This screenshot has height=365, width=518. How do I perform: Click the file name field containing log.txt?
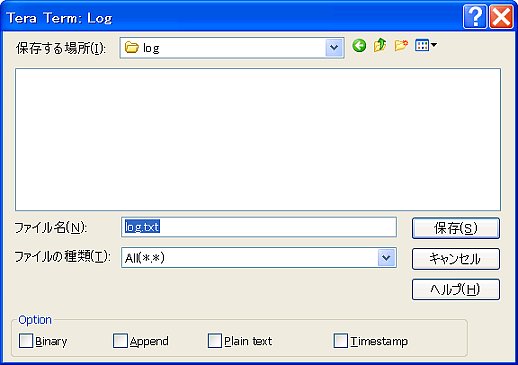pyautogui.click(x=259, y=227)
